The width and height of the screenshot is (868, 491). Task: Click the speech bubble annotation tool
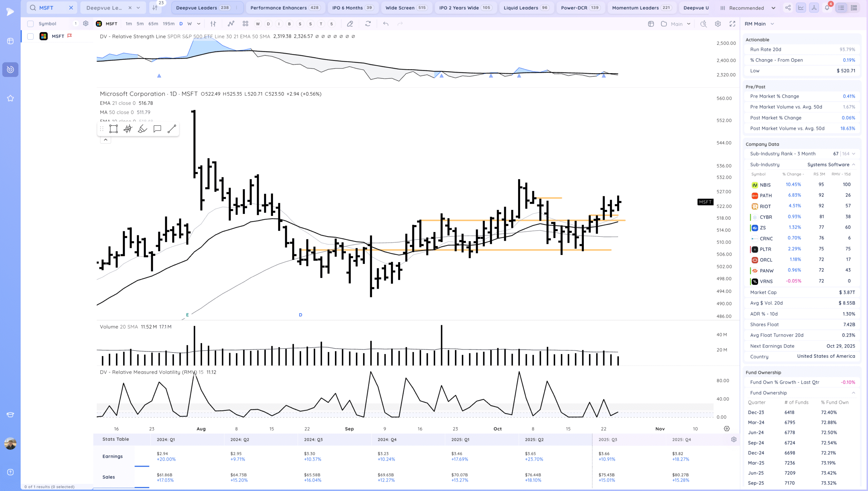click(157, 129)
